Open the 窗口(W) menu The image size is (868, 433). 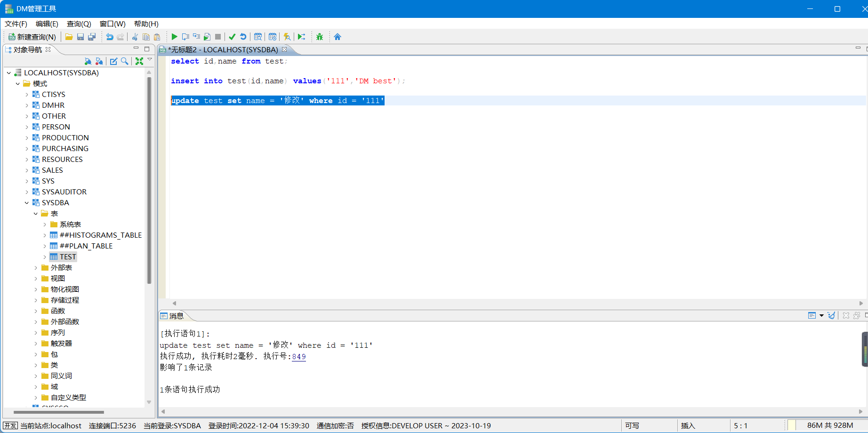pos(113,24)
